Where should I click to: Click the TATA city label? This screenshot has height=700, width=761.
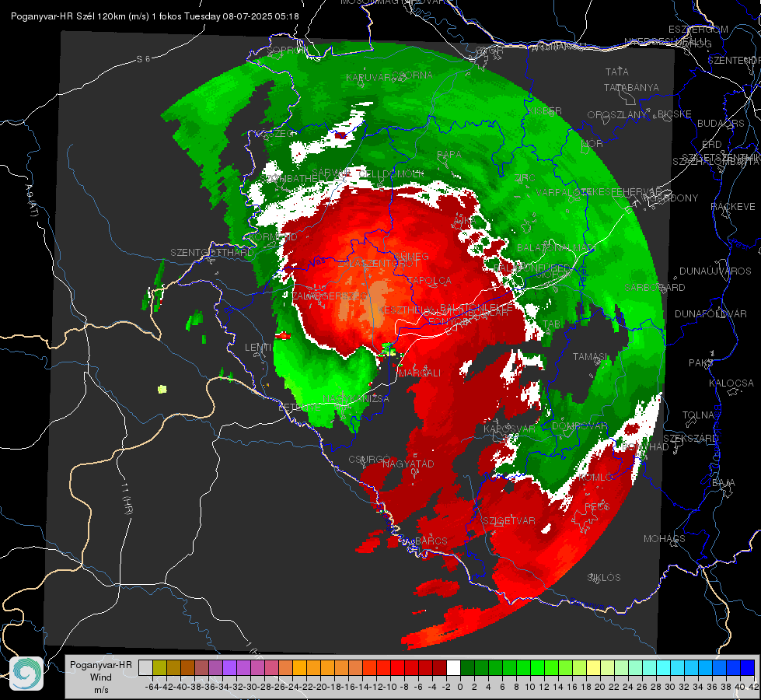point(617,72)
